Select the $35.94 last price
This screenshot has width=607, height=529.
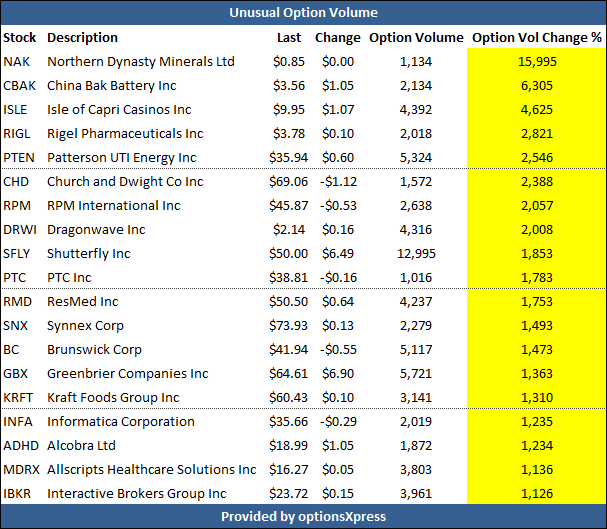tap(289, 158)
